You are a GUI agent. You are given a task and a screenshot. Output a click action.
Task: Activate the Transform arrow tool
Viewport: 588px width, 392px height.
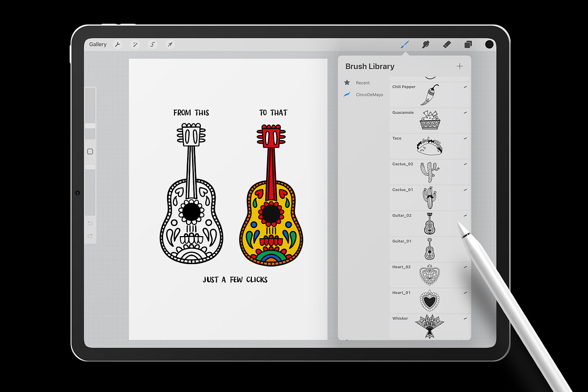click(170, 45)
